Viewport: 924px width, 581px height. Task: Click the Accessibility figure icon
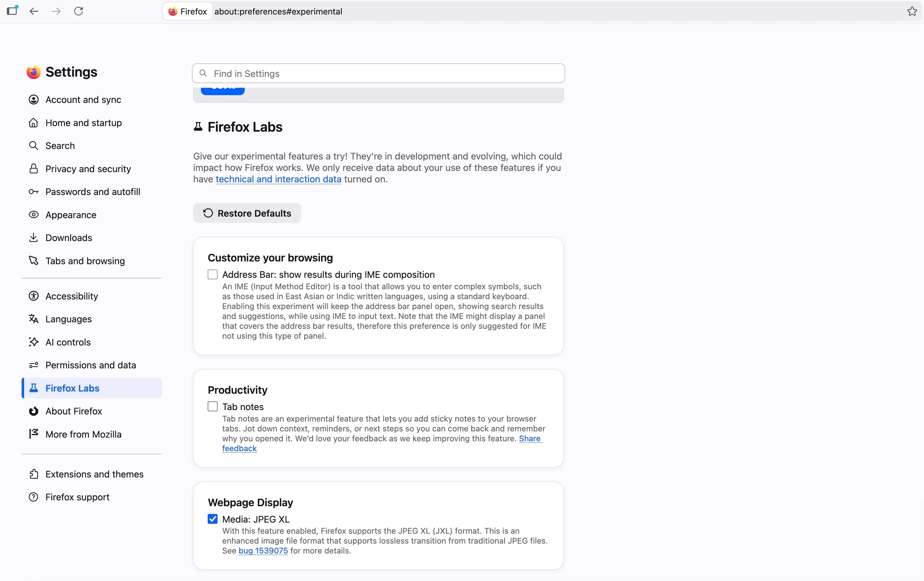34,296
